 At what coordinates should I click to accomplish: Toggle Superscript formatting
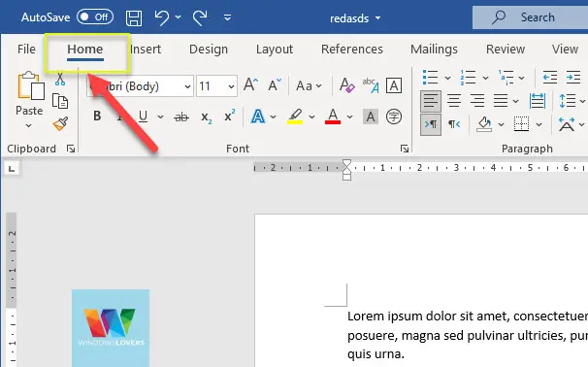230,116
